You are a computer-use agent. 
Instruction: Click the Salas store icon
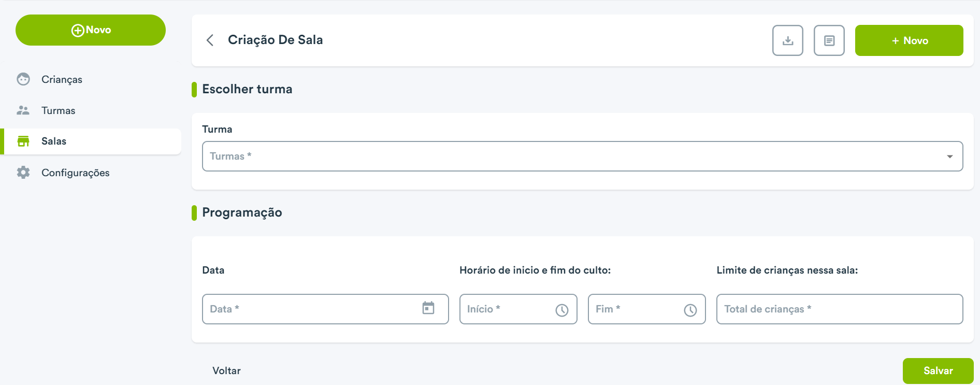(x=23, y=141)
